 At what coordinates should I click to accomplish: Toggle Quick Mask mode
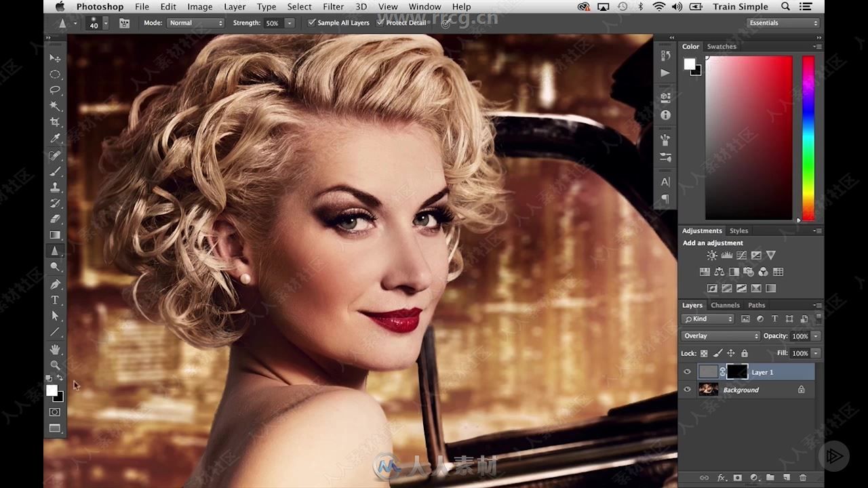pyautogui.click(x=55, y=412)
